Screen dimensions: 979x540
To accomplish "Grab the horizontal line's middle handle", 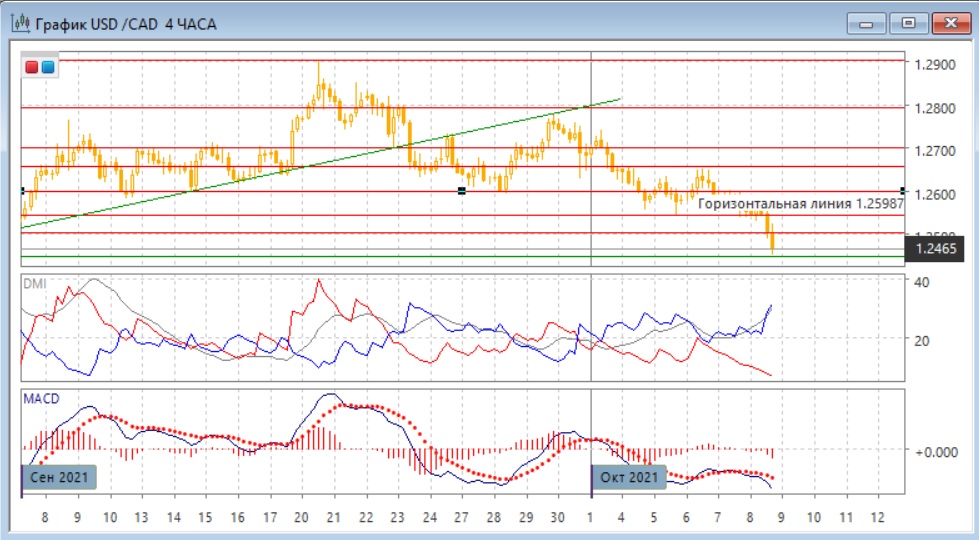I will (461, 190).
